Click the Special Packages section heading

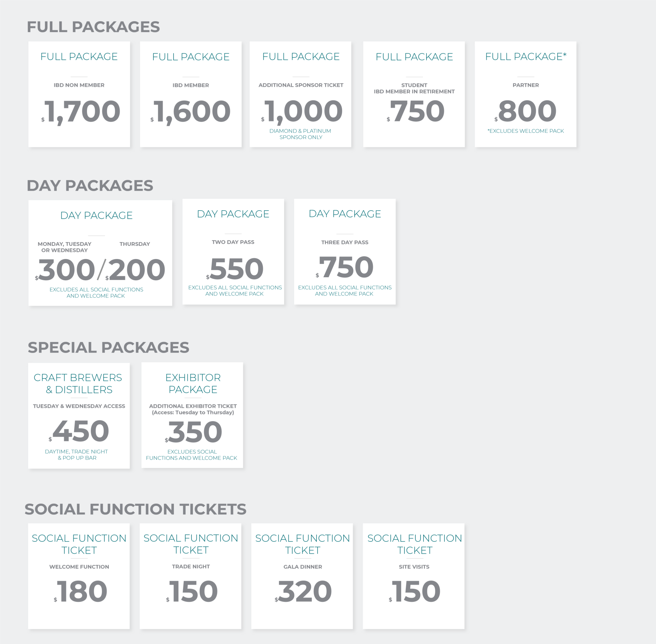108,347
